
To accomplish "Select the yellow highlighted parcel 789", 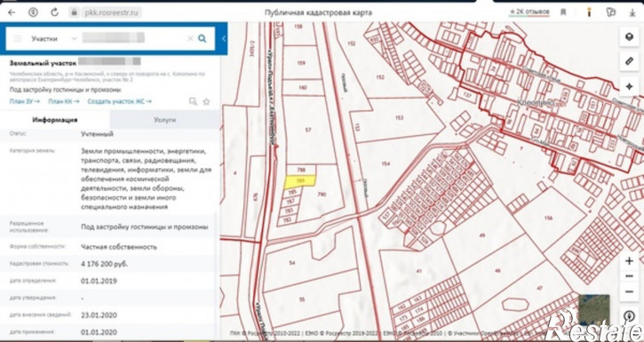I will click(300, 181).
